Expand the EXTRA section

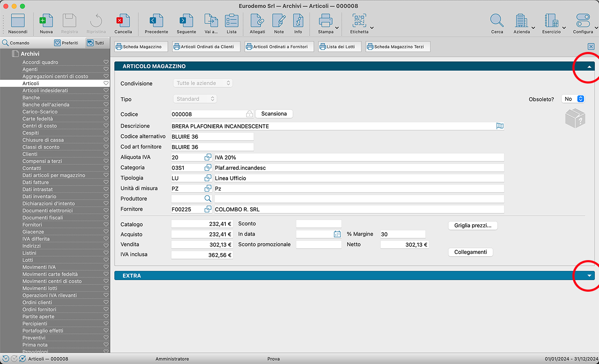pyautogui.click(x=589, y=276)
